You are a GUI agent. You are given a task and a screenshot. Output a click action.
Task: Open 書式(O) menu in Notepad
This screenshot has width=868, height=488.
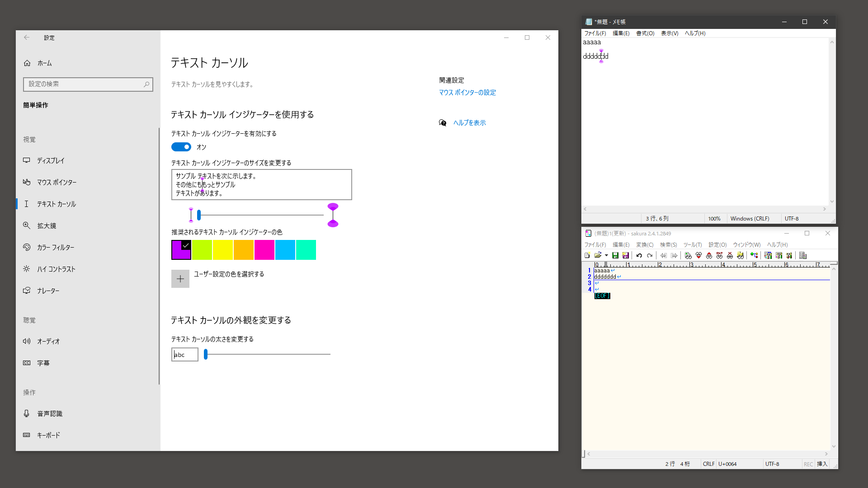(645, 33)
